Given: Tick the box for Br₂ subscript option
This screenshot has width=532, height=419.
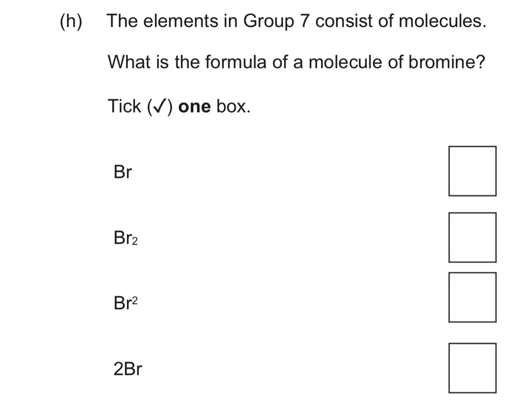Looking at the screenshot, I should pyautogui.click(x=472, y=237).
